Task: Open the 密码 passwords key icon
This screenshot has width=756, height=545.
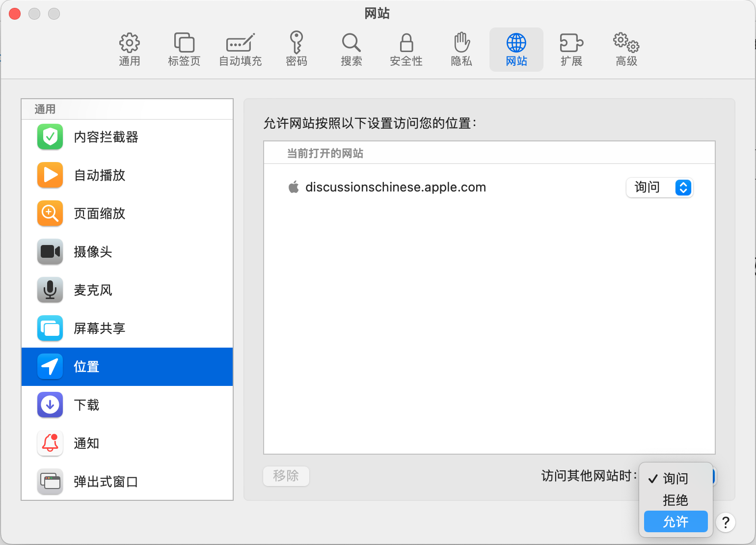Action: tap(296, 50)
